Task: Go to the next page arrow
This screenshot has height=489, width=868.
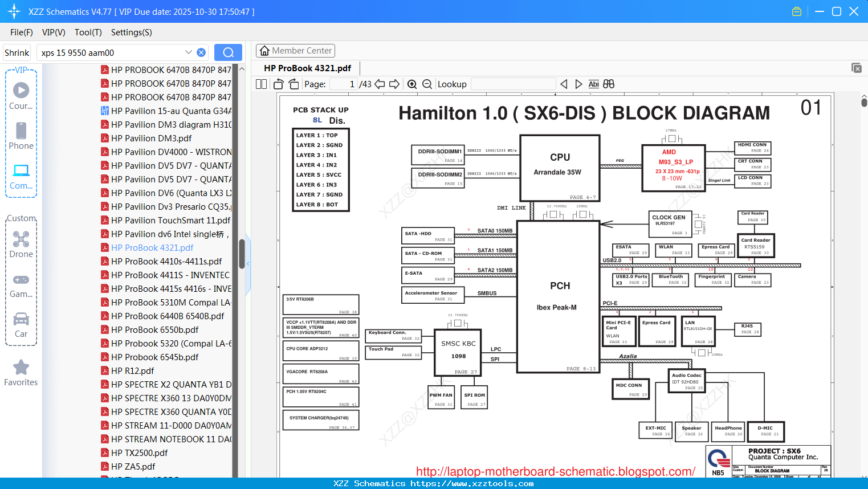Action: pos(394,84)
